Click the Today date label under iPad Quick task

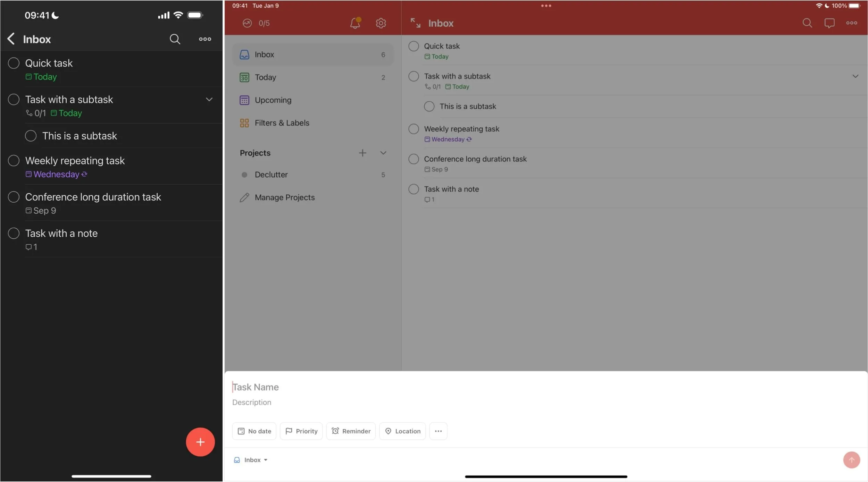pyautogui.click(x=436, y=57)
